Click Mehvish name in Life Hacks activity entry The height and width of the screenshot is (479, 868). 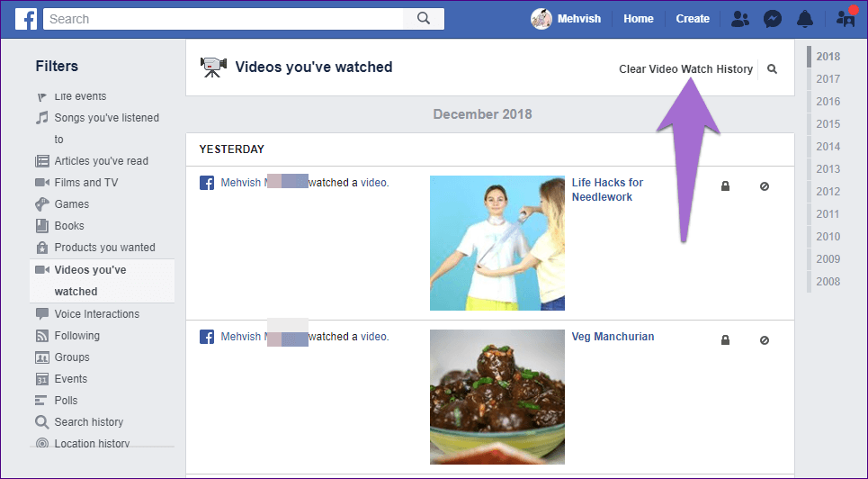pos(241,183)
